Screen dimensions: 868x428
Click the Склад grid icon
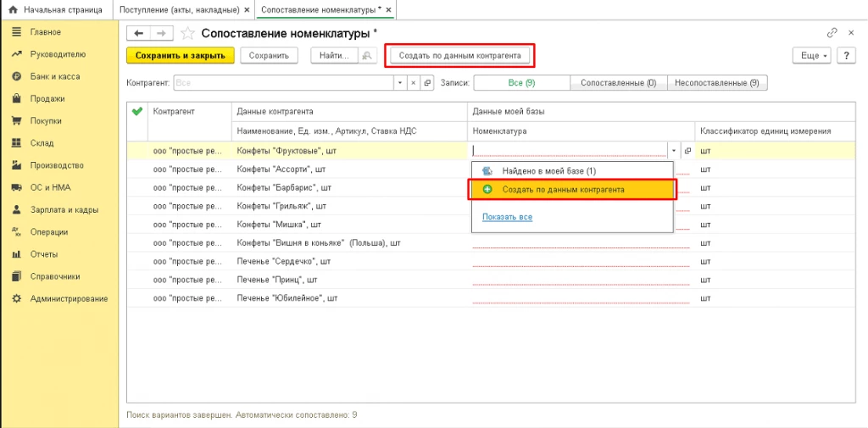pyautogui.click(x=17, y=143)
